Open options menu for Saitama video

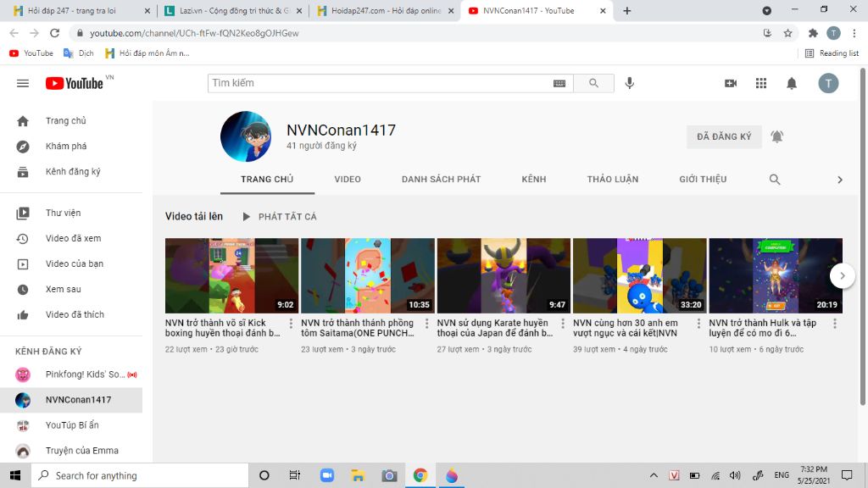click(x=427, y=324)
